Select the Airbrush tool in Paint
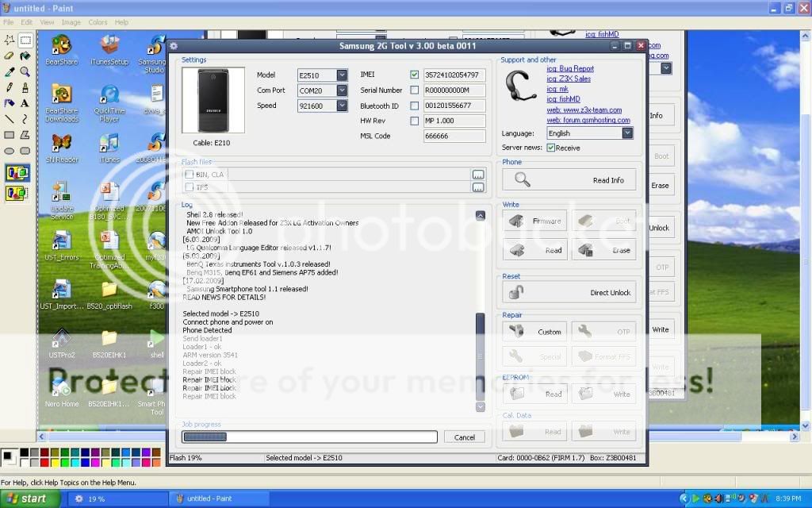The width and height of the screenshot is (812, 508). tap(10, 103)
